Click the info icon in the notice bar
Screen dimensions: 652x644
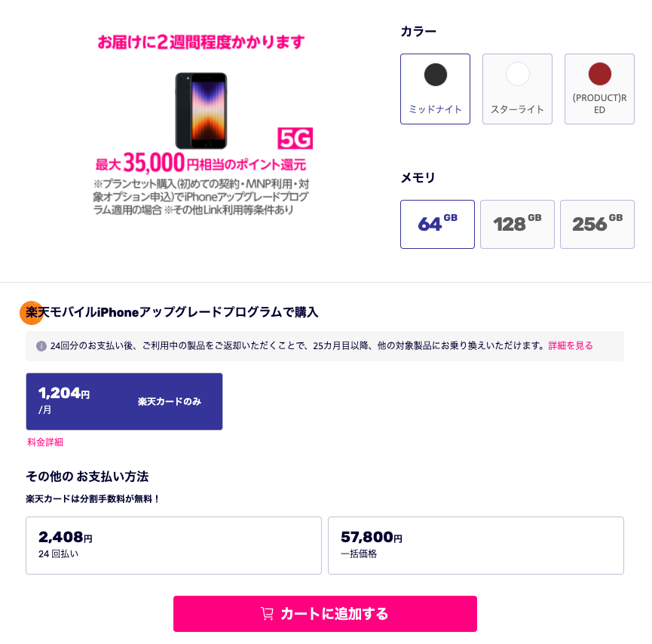(x=41, y=345)
